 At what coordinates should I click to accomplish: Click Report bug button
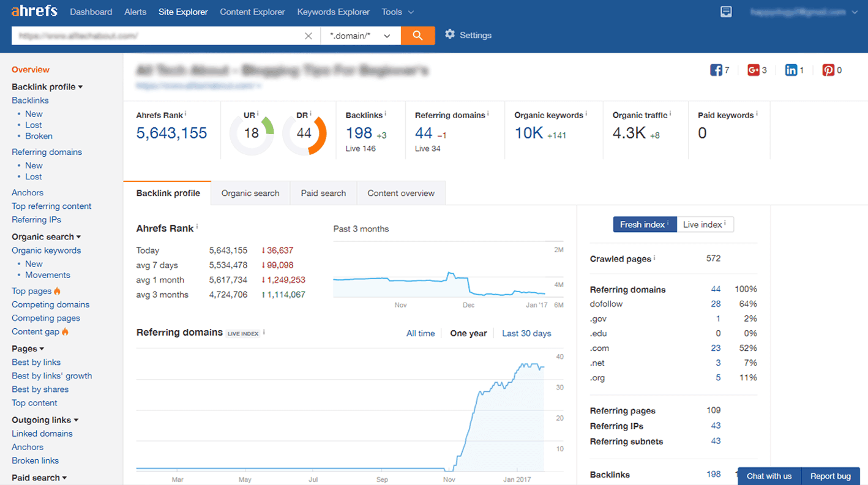831,476
